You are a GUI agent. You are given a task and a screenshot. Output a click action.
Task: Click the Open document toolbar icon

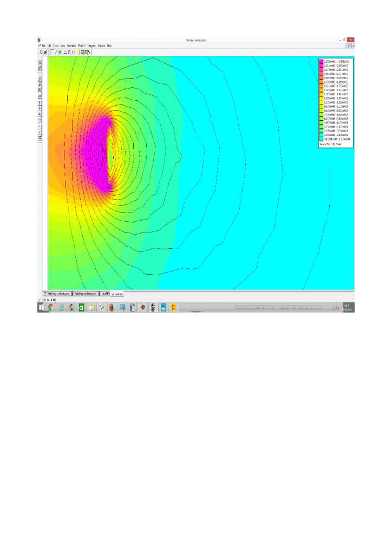click(45, 52)
